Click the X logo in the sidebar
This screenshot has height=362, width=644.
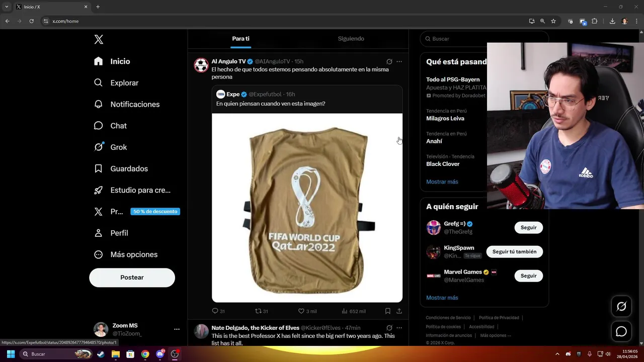point(99,39)
